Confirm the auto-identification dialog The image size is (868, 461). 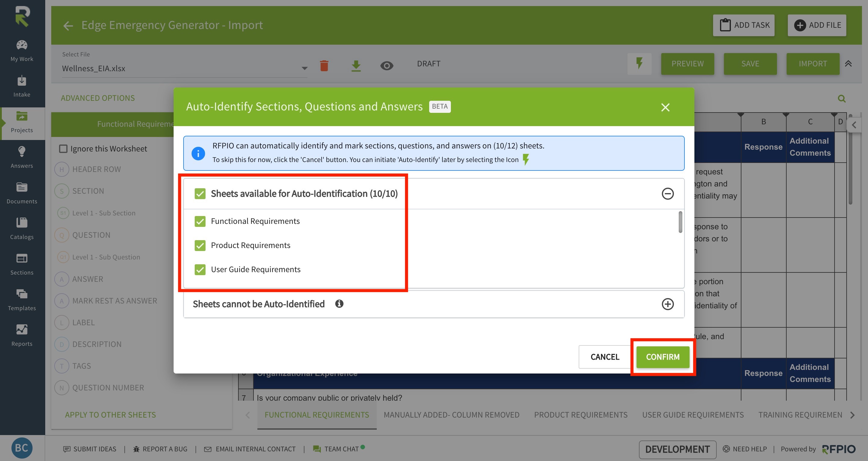click(x=662, y=357)
